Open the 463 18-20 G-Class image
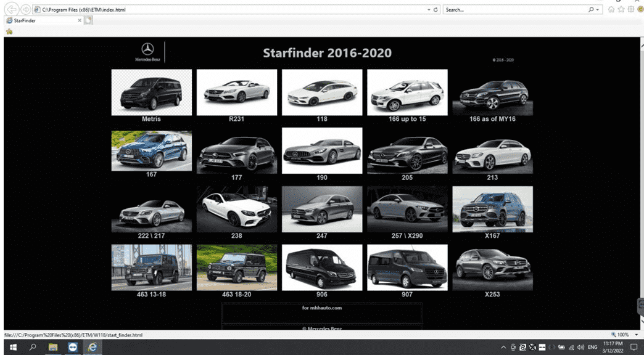Screen dimensions: 644x355 tap(237, 267)
